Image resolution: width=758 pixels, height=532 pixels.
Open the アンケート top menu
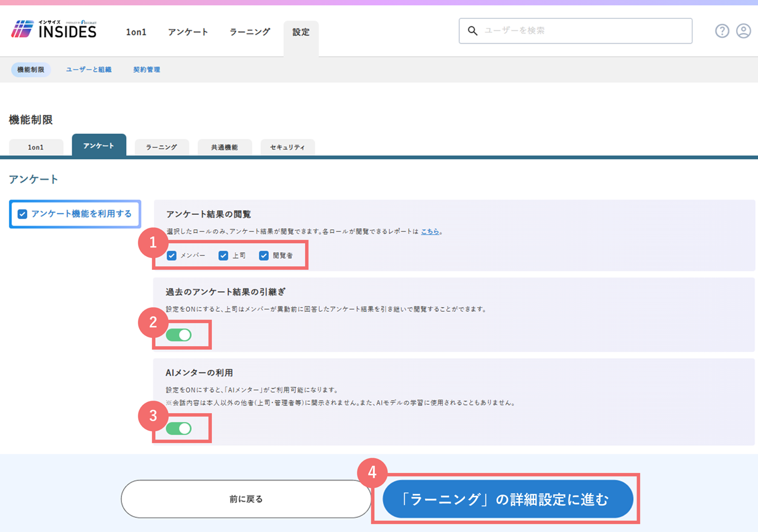[x=188, y=32]
